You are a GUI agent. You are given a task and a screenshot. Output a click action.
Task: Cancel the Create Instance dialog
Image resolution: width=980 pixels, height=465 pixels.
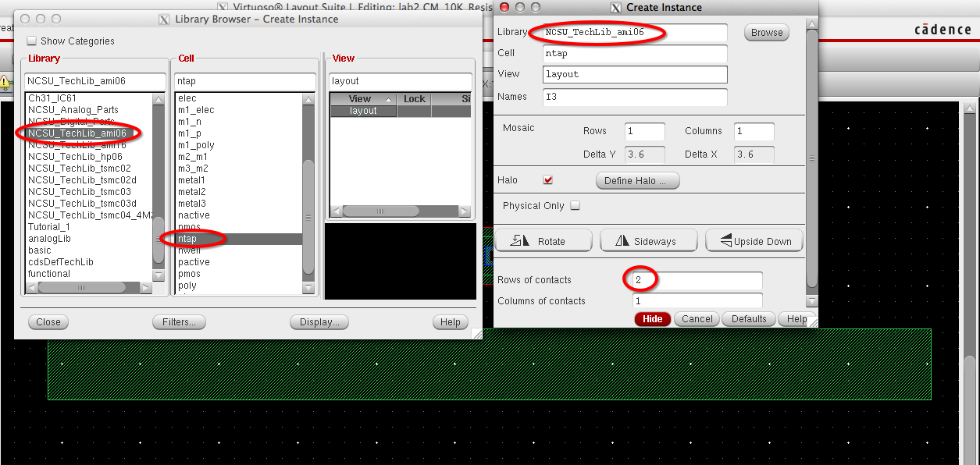coord(697,319)
